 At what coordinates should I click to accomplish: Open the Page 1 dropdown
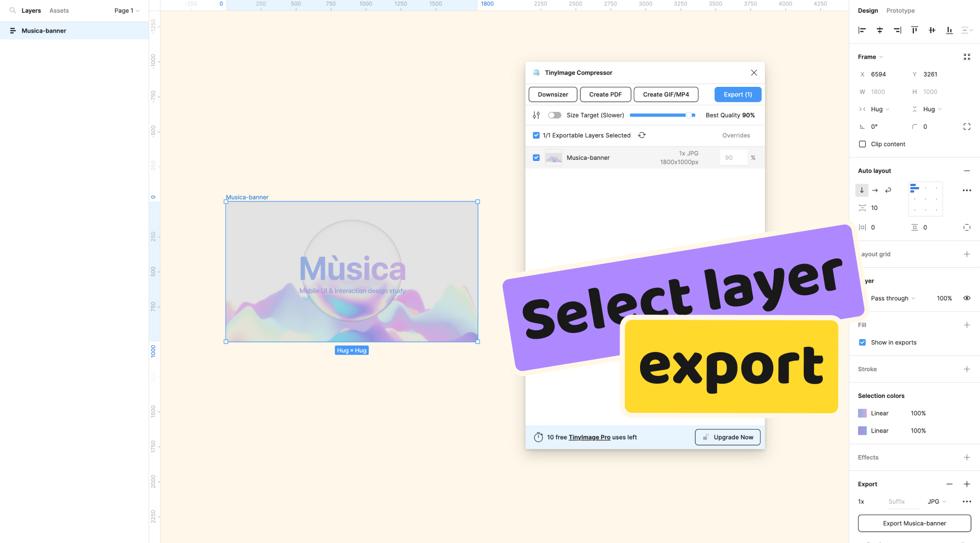[127, 10]
